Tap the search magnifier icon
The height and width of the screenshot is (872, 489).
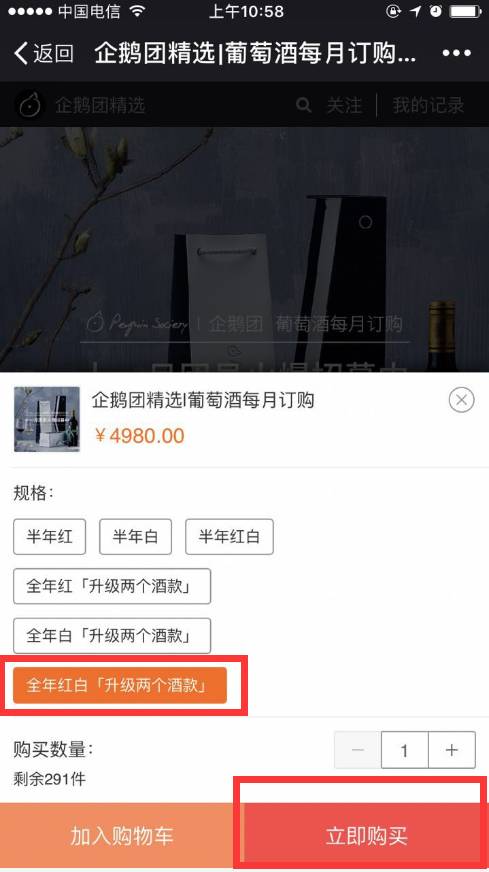(x=303, y=105)
